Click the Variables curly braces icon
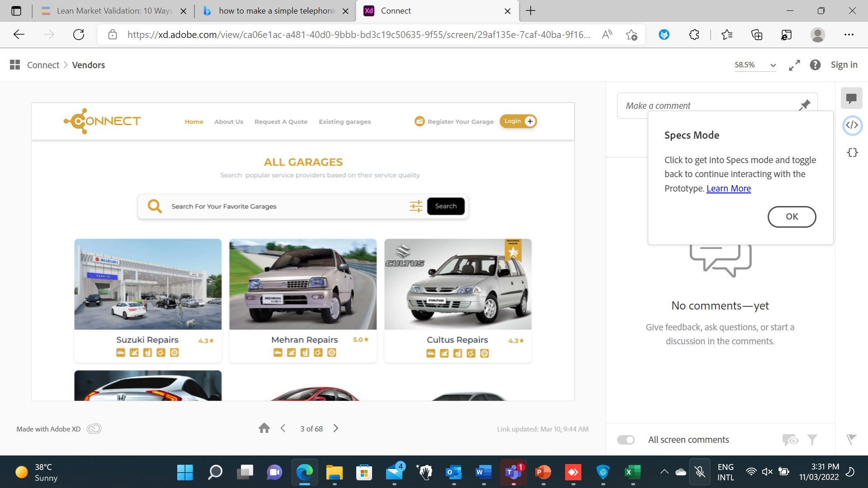868x488 pixels. pos(852,152)
